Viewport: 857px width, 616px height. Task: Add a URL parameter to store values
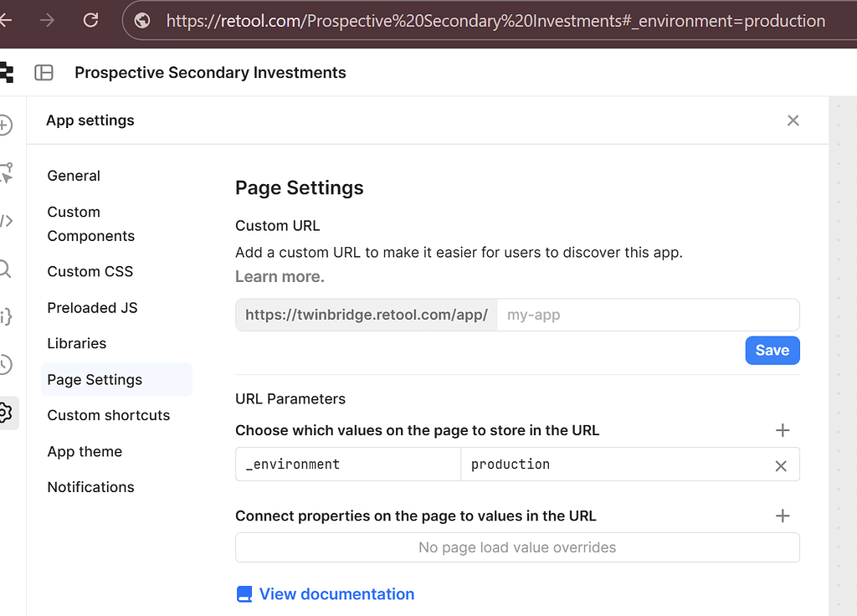tap(783, 430)
